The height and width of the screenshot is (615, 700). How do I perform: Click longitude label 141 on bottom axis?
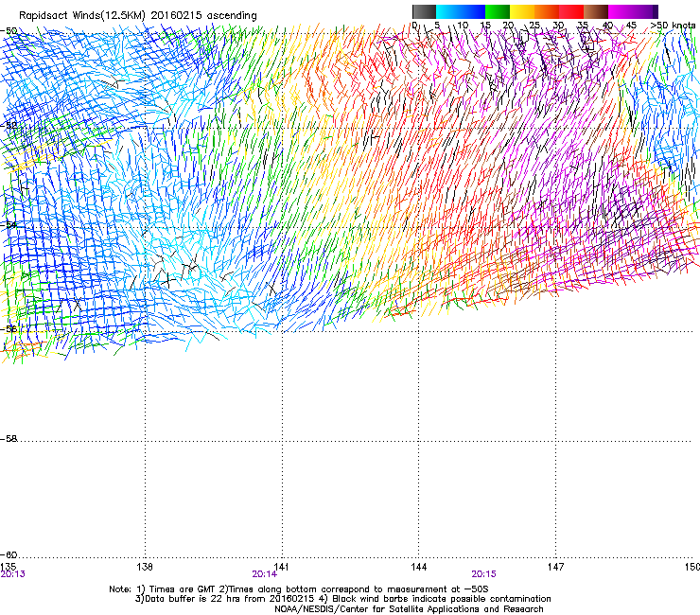click(x=281, y=567)
